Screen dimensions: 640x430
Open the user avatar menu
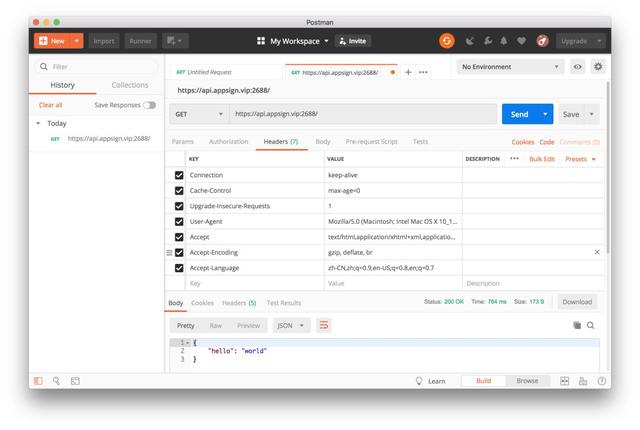click(x=542, y=41)
